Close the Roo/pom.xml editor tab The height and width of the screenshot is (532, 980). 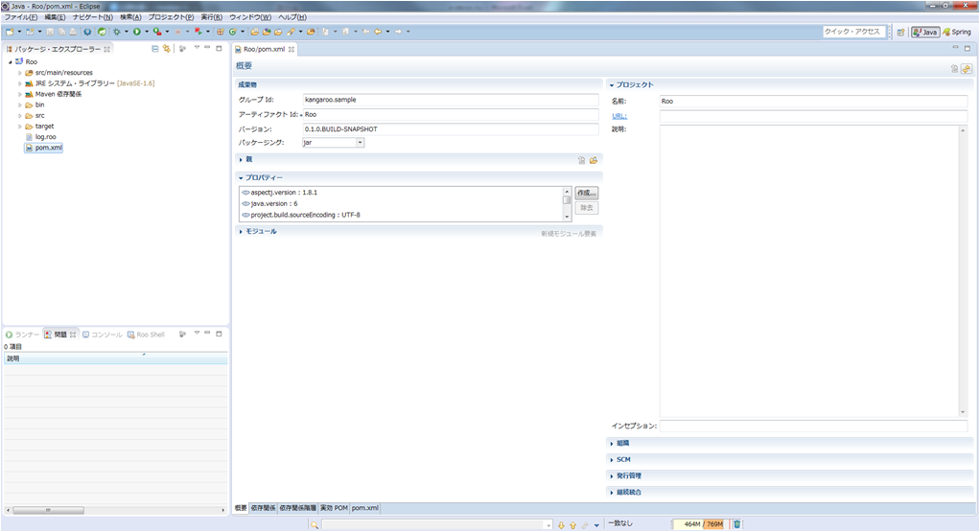[292, 49]
